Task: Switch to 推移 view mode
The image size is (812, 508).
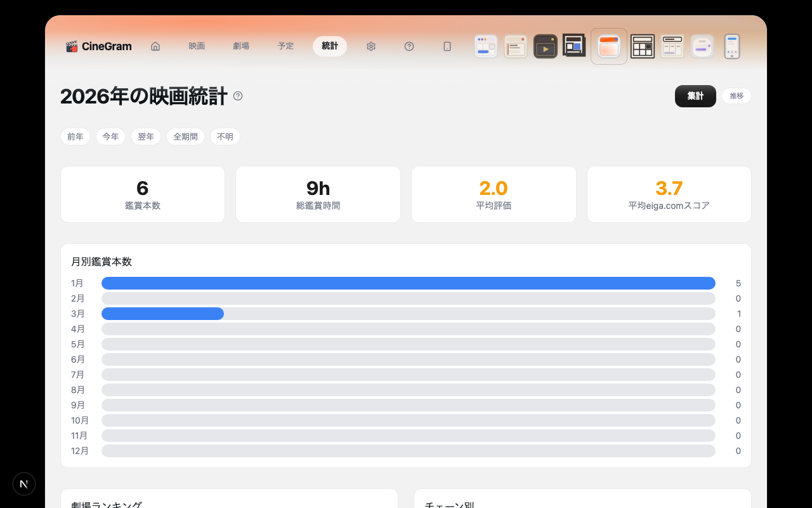Action: click(737, 96)
